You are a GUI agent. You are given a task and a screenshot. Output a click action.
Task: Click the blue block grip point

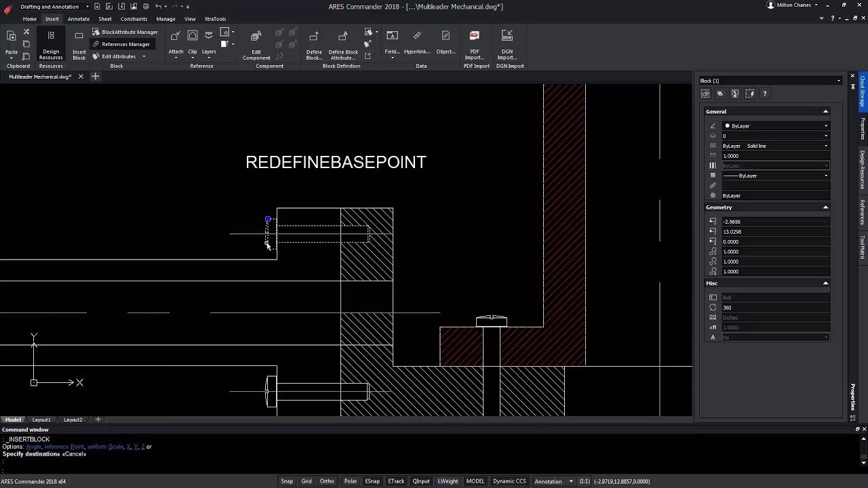(268, 219)
